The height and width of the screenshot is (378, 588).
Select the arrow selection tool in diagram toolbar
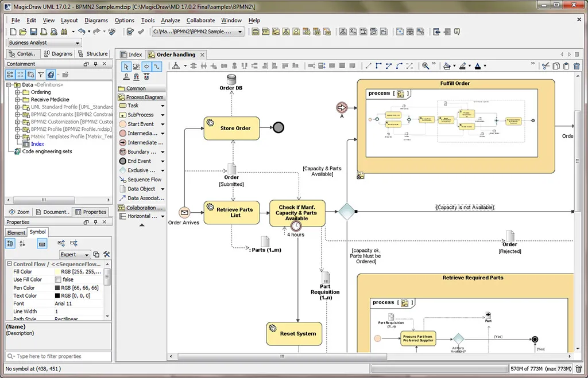(x=125, y=66)
